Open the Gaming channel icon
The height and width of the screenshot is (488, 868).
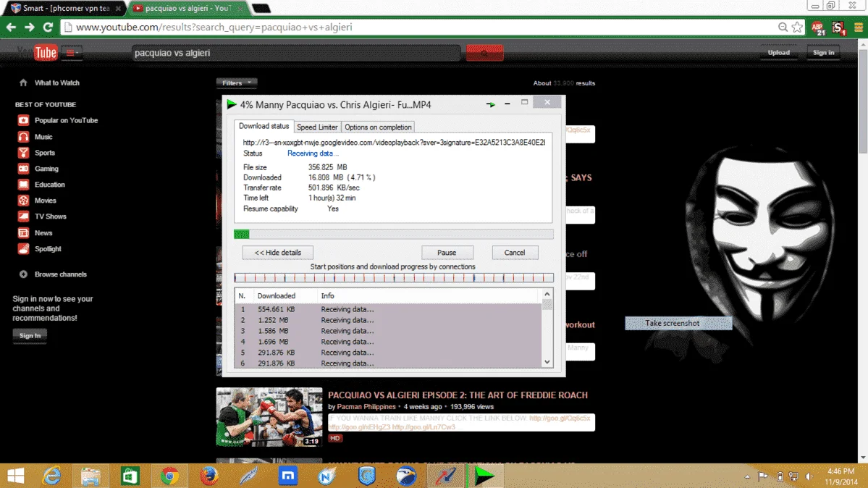pos(23,169)
